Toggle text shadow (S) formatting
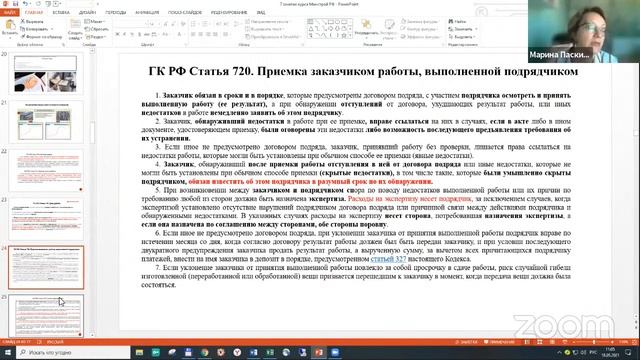The image size is (640, 360). coord(139,35)
